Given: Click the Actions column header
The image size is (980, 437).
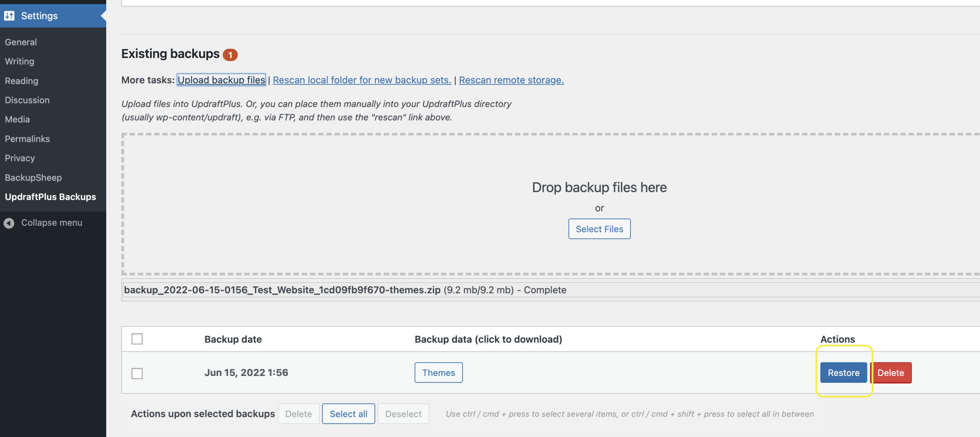Looking at the screenshot, I should (x=838, y=339).
